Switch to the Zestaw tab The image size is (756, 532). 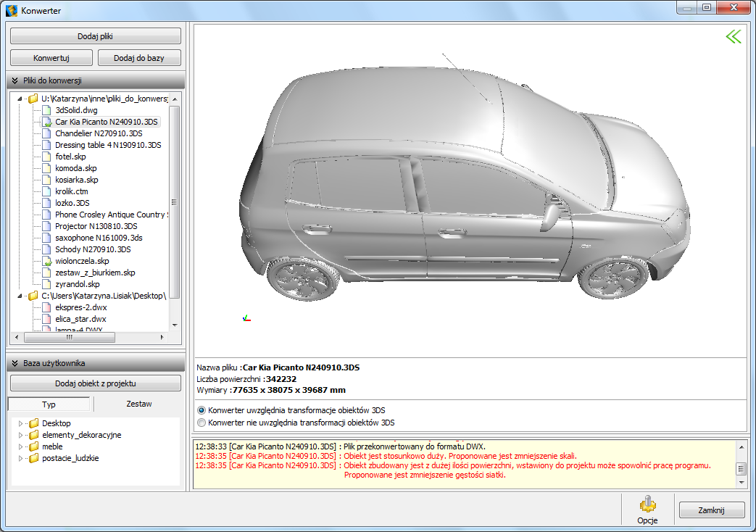tap(139, 404)
